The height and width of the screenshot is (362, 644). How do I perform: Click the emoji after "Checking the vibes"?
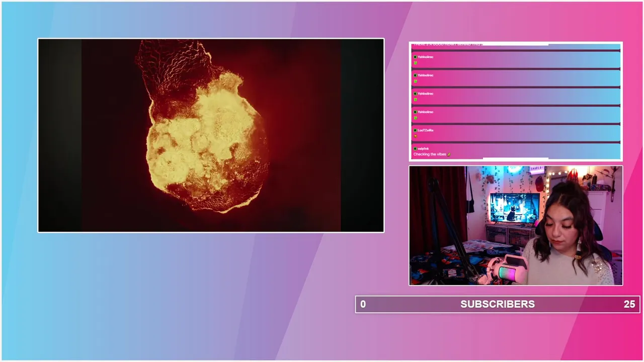click(449, 154)
